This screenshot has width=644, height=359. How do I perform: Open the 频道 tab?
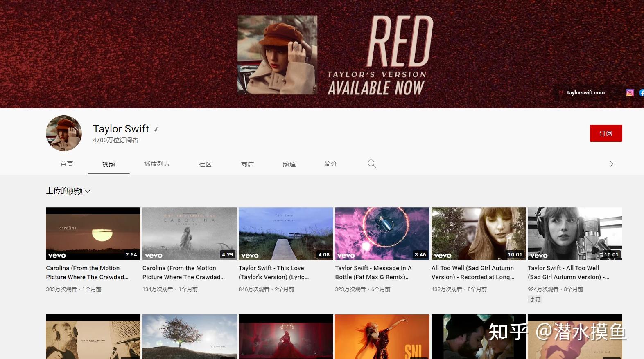289,164
